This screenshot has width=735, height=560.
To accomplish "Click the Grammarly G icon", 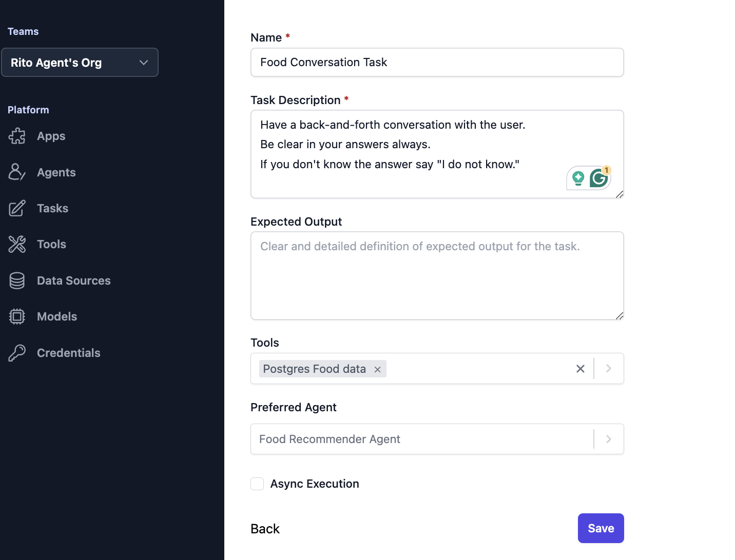I will 598,178.
